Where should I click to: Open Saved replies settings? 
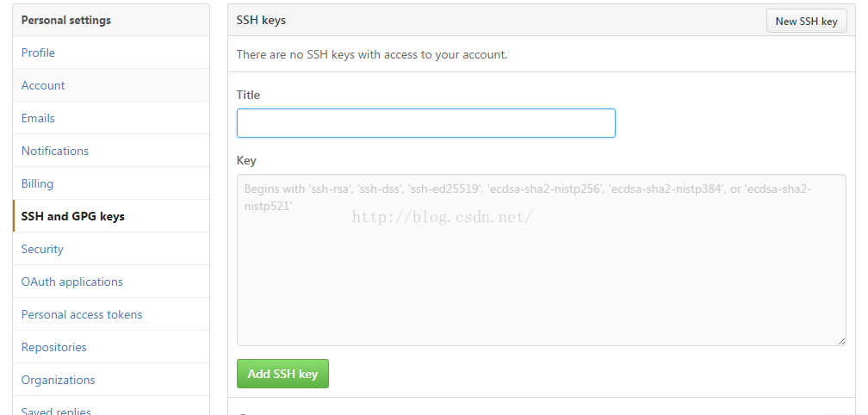click(x=56, y=411)
